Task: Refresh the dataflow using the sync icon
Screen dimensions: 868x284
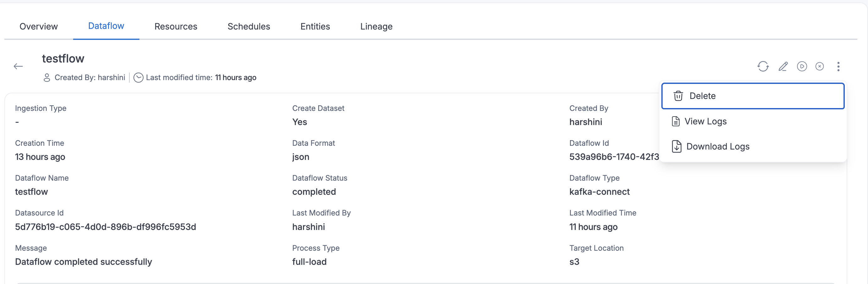Action: pos(763,66)
